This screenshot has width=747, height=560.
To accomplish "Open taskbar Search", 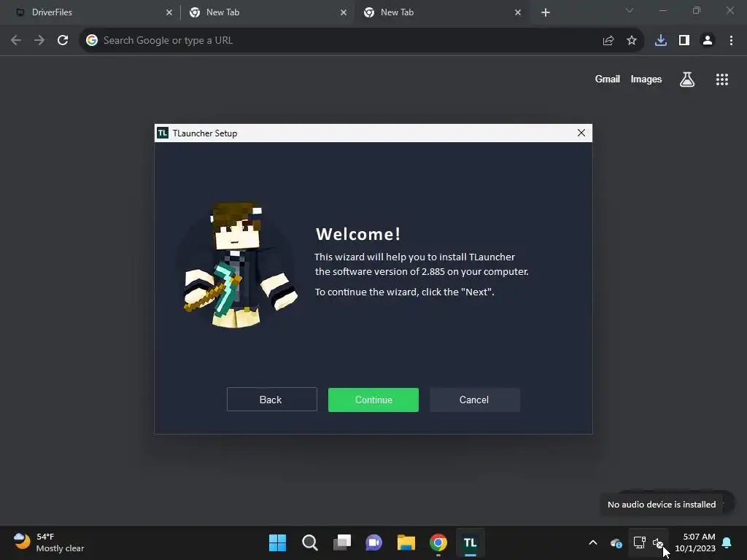I will (x=309, y=542).
